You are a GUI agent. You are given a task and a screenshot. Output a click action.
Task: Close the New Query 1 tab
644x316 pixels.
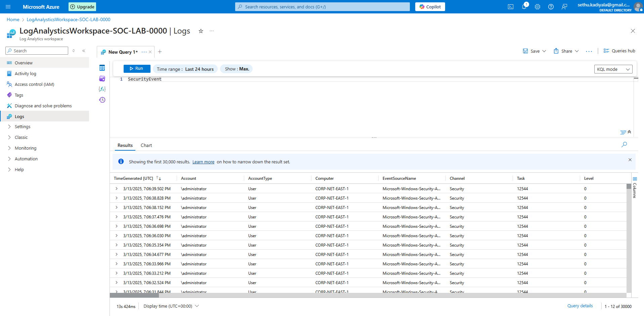click(x=150, y=52)
